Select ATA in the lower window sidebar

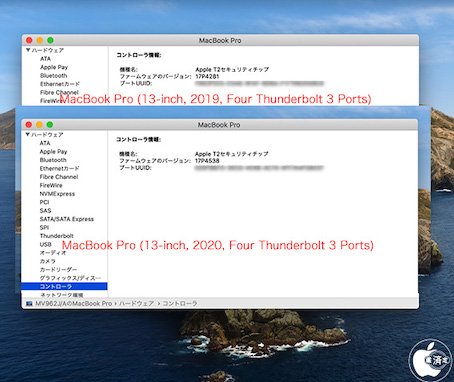(45, 143)
